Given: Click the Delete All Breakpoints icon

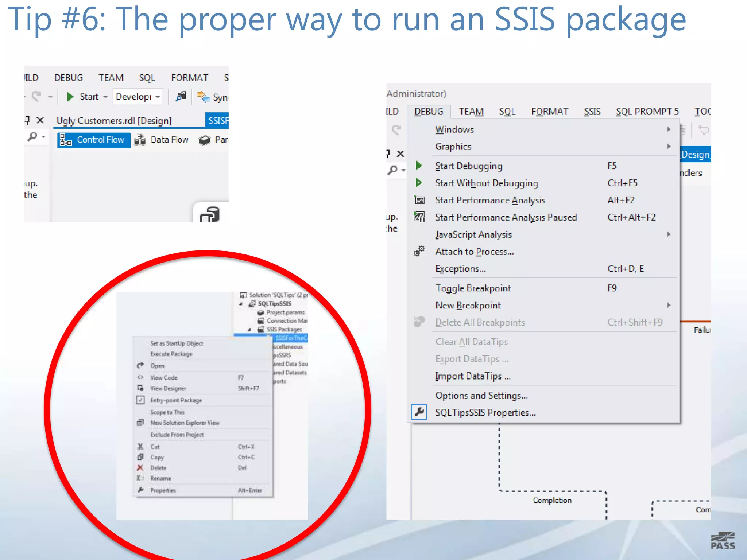Looking at the screenshot, I should [x=419, y=322].
